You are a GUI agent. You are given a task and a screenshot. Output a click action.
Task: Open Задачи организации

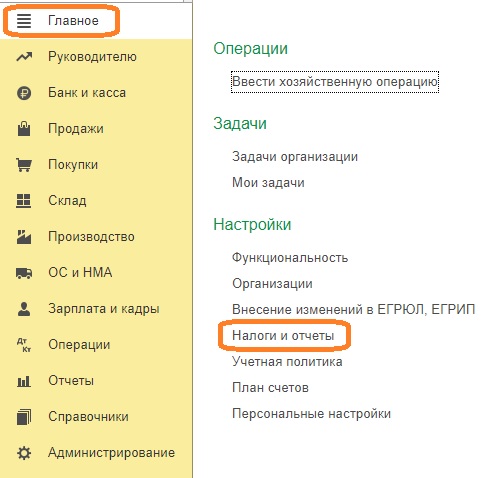[295, 156]
